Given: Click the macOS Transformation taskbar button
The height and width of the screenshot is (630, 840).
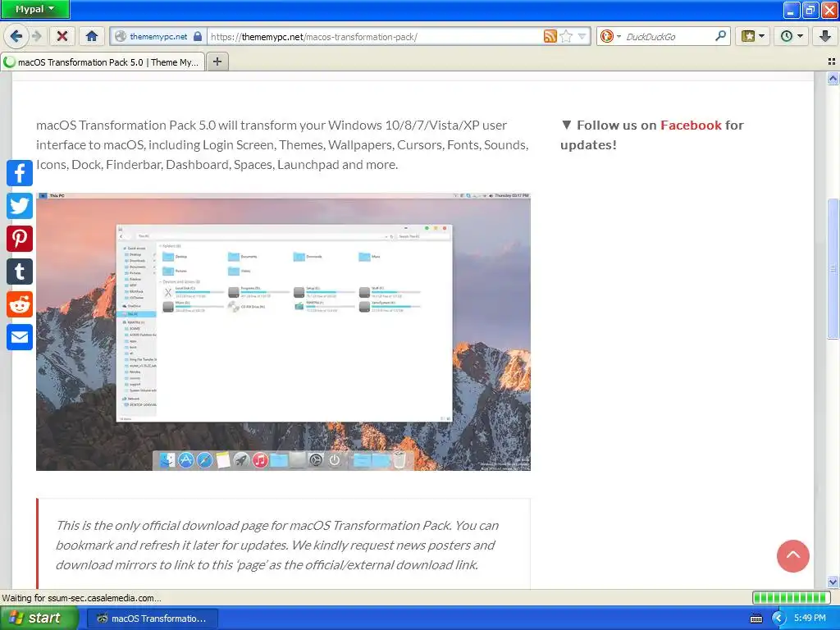Looking at the screenshot, I should [x=152, y=619].
